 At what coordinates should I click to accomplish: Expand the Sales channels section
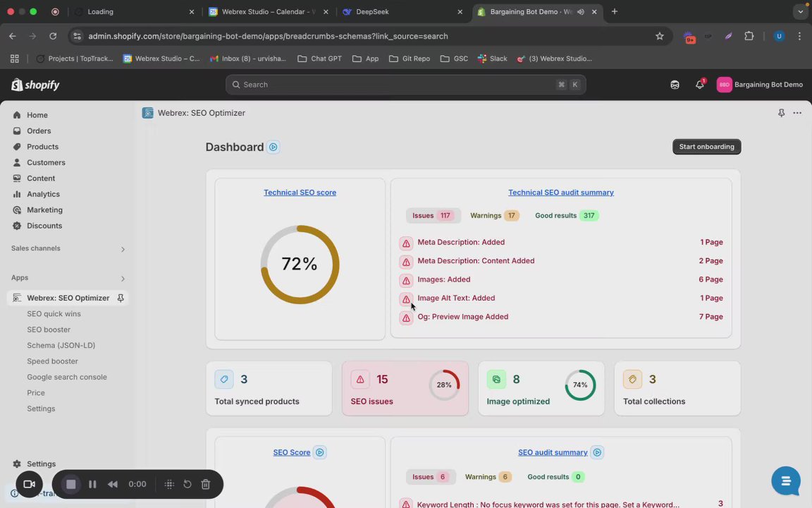[x=123, y=249]
